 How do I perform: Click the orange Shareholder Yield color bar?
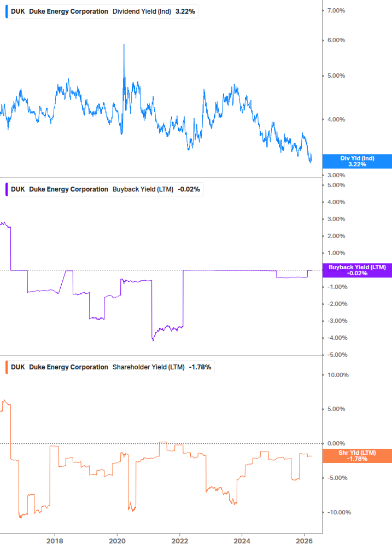tap(7, 367)
